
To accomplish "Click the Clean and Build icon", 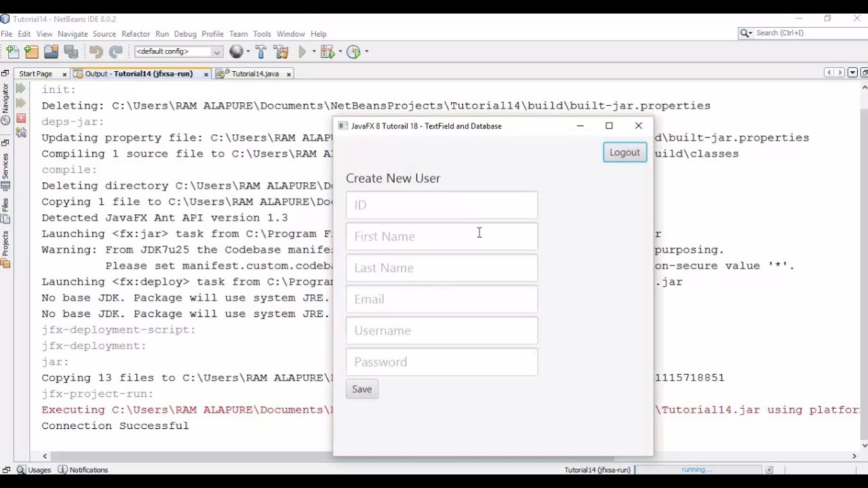I will tap(282, 52).
